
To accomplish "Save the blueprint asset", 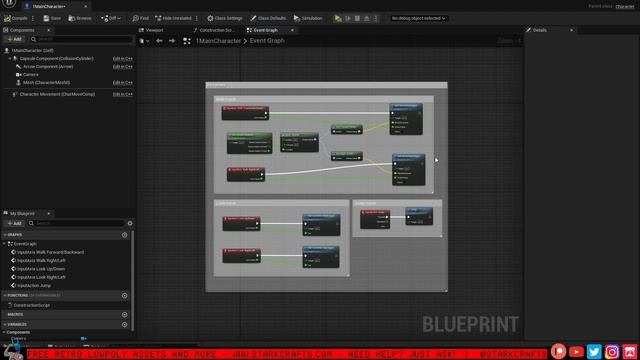I will coord(52,18).
